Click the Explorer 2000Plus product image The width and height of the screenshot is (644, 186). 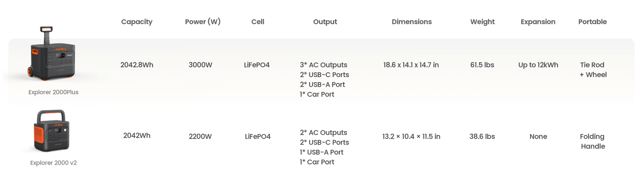click(52, 54)
